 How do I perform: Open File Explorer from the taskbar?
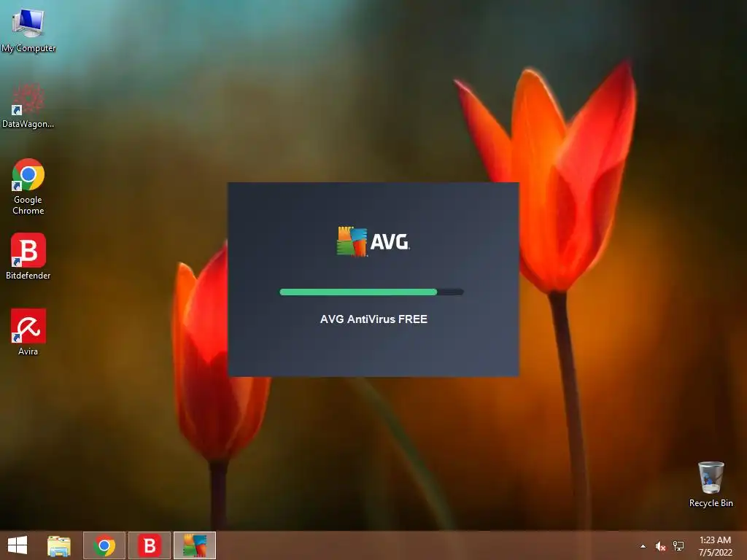point(59,545)
